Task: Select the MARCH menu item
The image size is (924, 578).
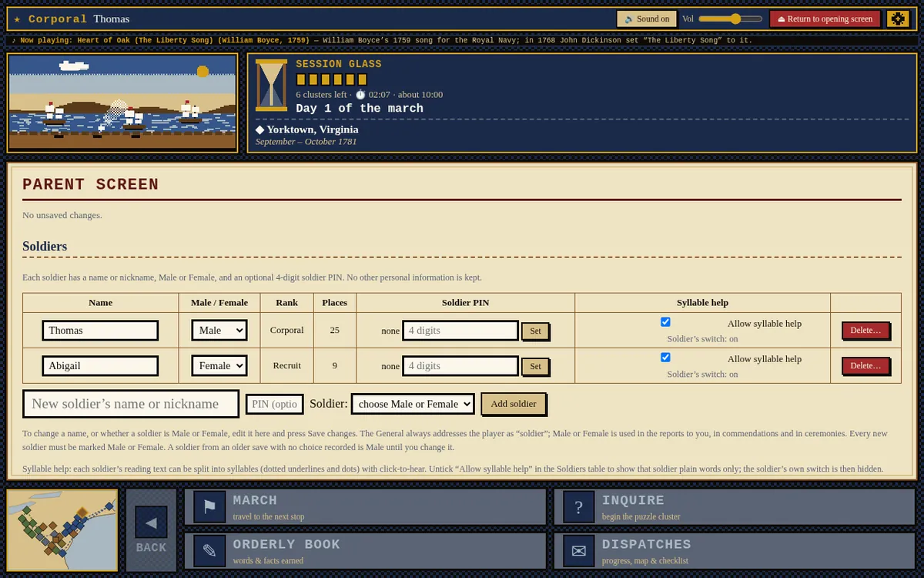Action: (365, 507)
